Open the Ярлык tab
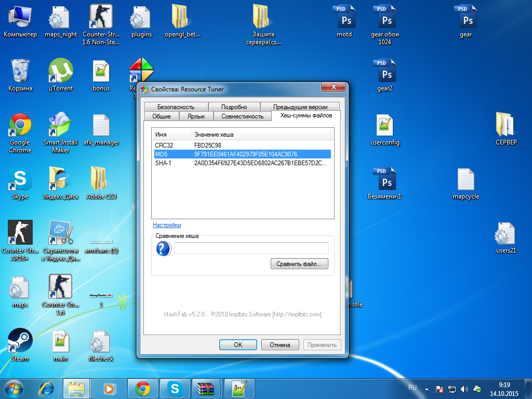The width and height of the screenshot is (532, 399). point(196,116)
